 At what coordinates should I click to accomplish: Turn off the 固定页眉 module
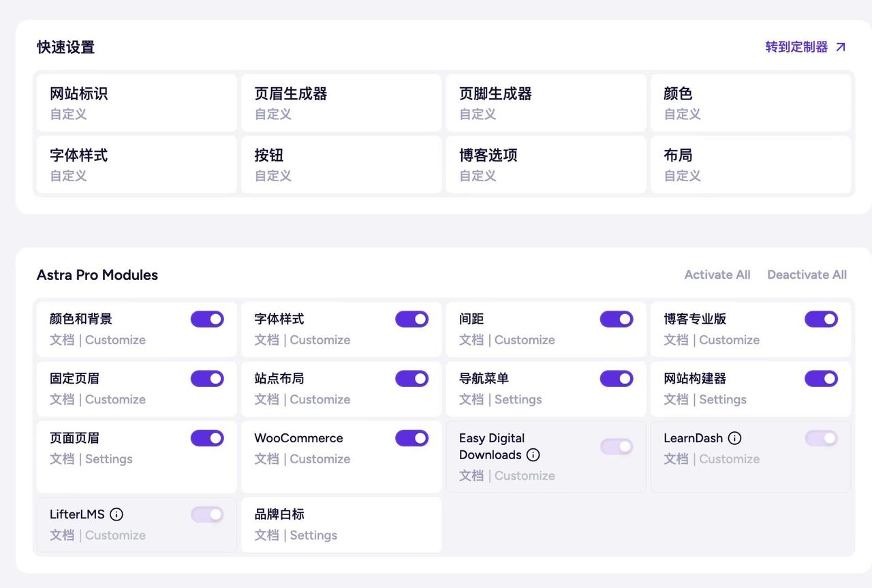(207, 378)
